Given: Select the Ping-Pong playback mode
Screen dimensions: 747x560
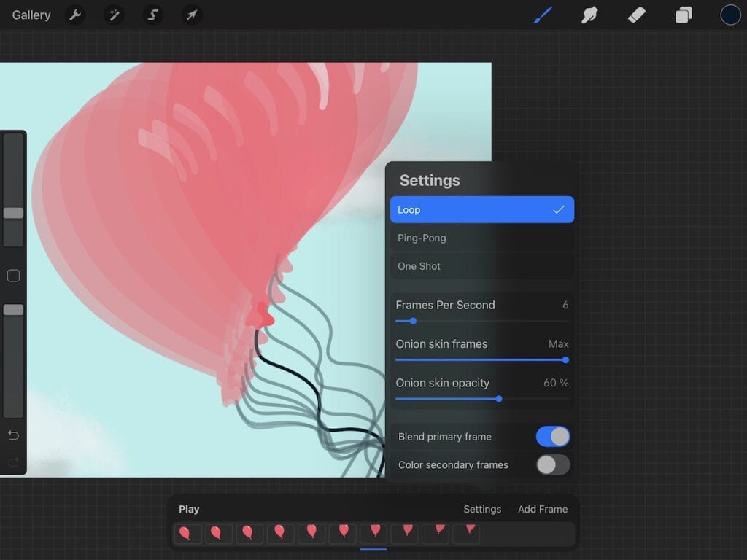Looking at the screenshot, I should point(481,238).
